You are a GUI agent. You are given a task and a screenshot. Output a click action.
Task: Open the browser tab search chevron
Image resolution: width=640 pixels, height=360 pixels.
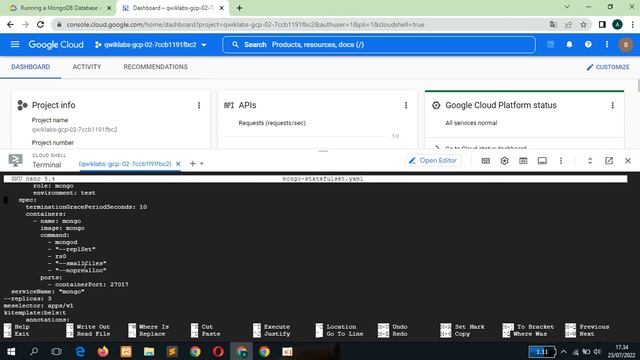[x=567, y=7]
